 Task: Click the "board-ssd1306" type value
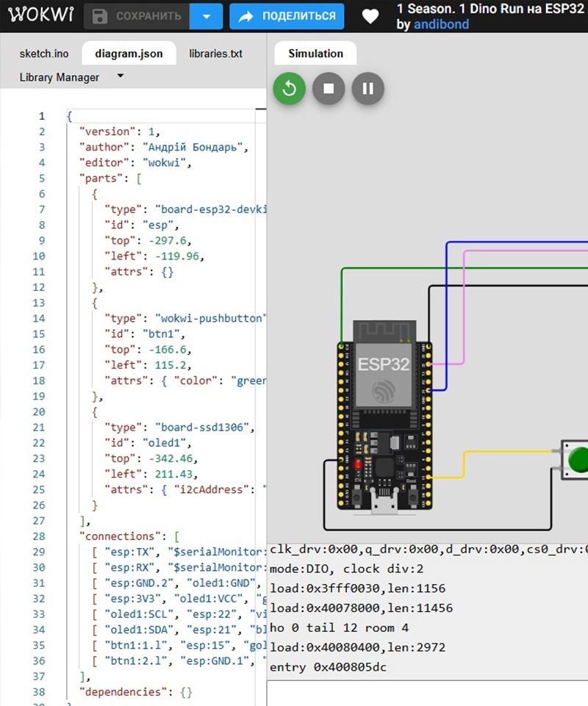pyautogui.click(x=202, y=428)
